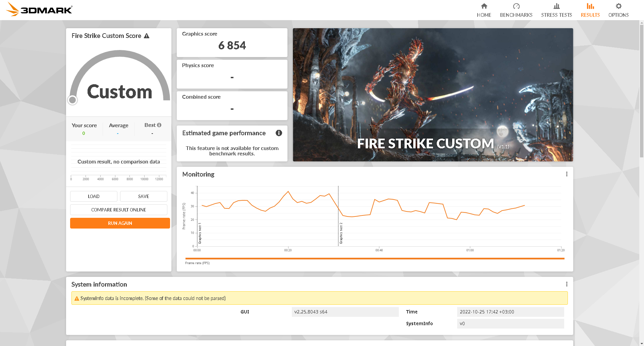Open the Benchmarks tab
The image size is (644, 346).
[x=516, y=10]
